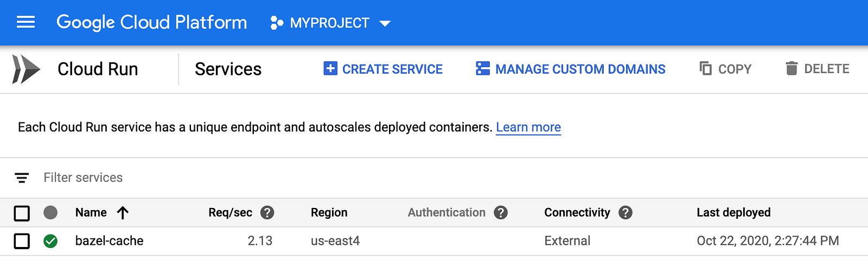The height and width of the screenshot is (260, 868).
Task: Click the Cloud Run logo icon
Action: coord(27,69)
